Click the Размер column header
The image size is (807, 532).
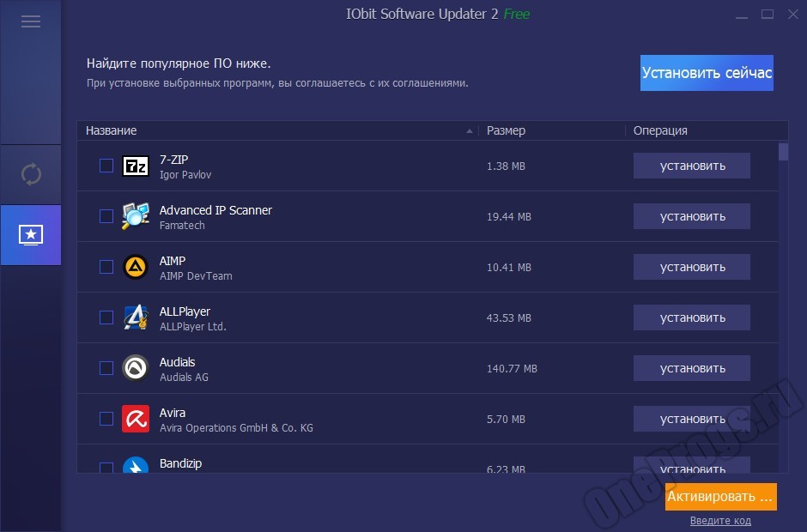pos(552,130)
